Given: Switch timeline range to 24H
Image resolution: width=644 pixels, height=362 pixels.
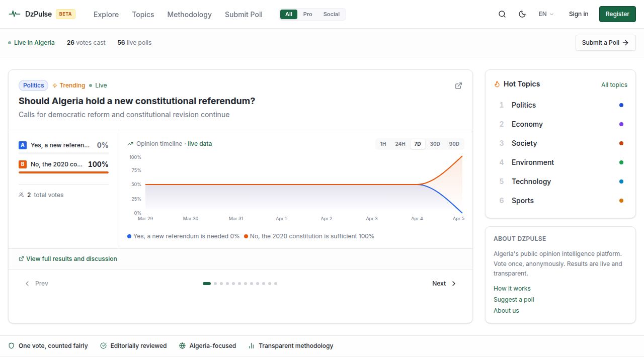Looking at the screenshot, I should [400, 144].
